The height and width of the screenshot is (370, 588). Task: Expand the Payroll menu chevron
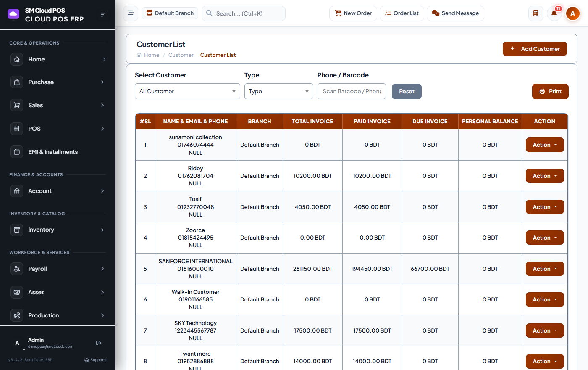click(102, 269)
